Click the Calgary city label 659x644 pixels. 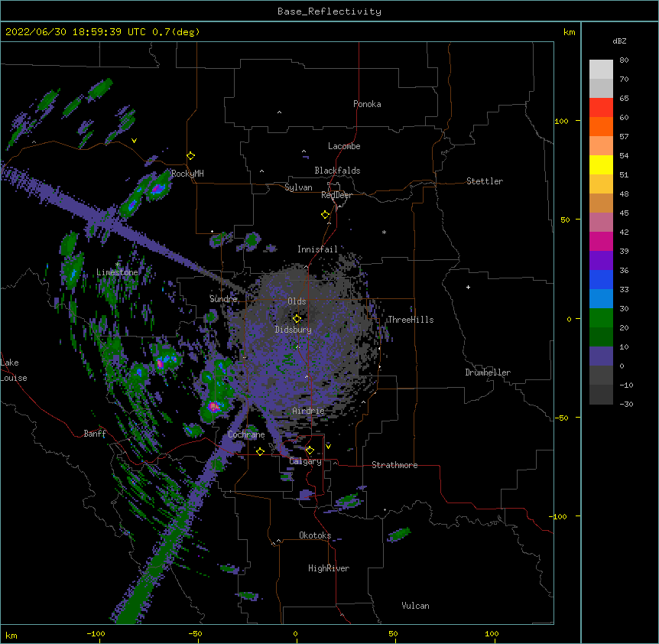(x=306, y=461)
